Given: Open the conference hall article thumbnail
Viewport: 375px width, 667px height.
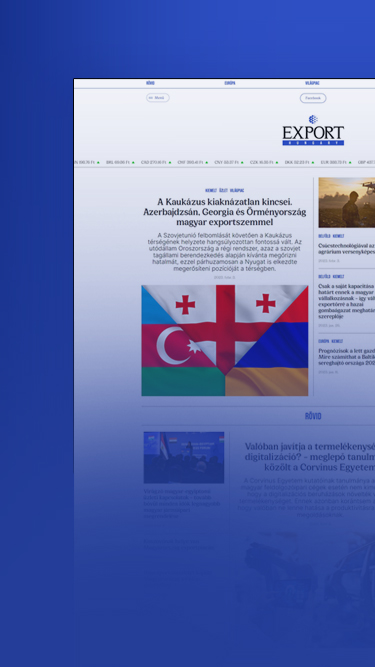Looking at the screenshot, I should [x=184, y=457].
